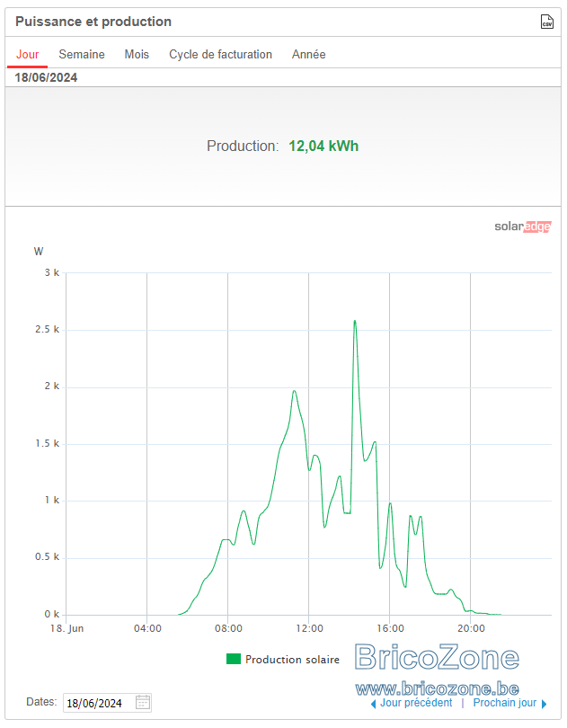
Task: Select the Jour tab
Action: coord(27,54)
